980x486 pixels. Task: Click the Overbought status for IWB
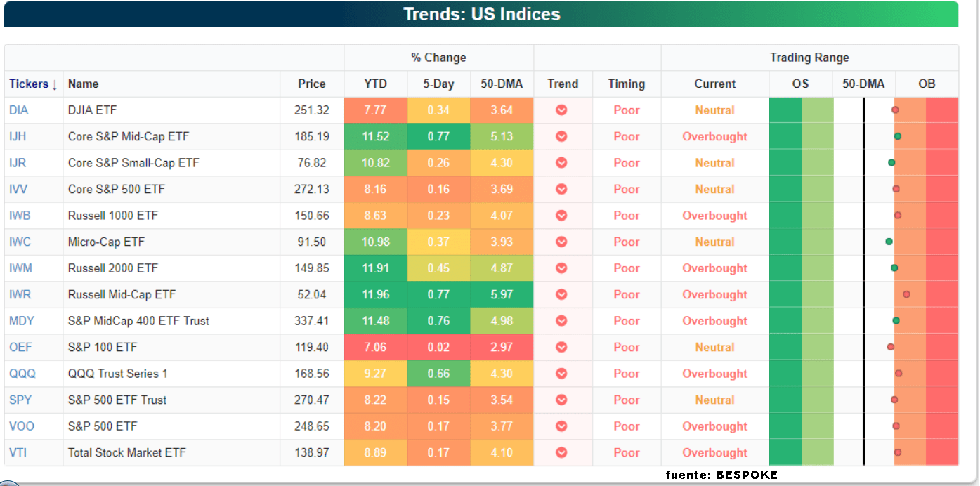[714, 216]
